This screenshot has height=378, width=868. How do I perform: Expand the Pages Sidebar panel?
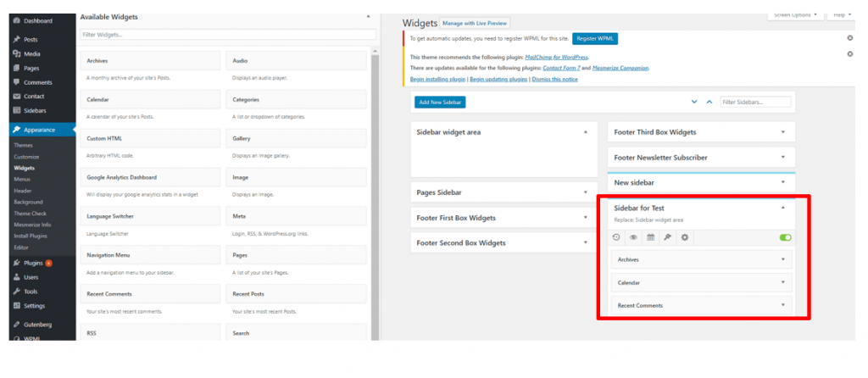pos(585,192)
